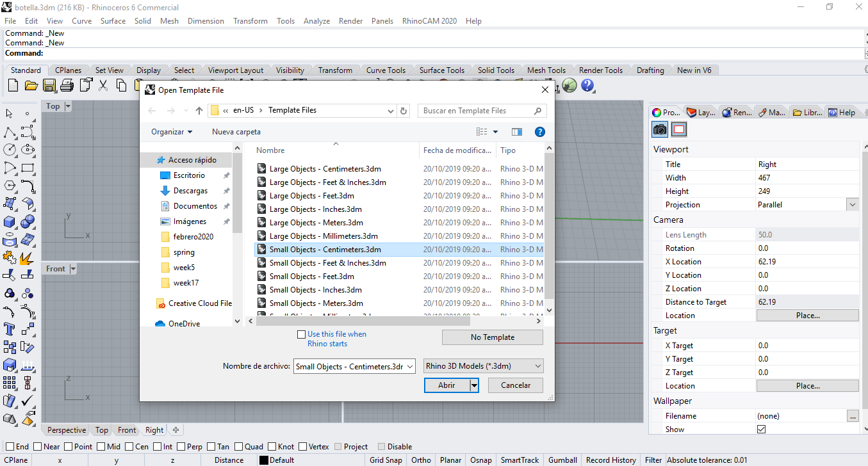Open Rhino Help with the blue question mark icon
Image resolution: width=868 pixels, height=466 pixels.
coord(587,85)
